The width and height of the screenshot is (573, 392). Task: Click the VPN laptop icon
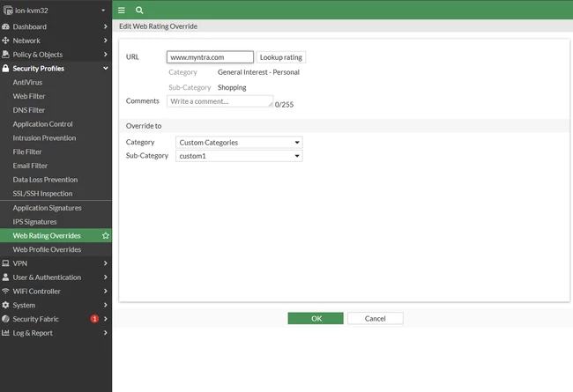coord(5,263)
